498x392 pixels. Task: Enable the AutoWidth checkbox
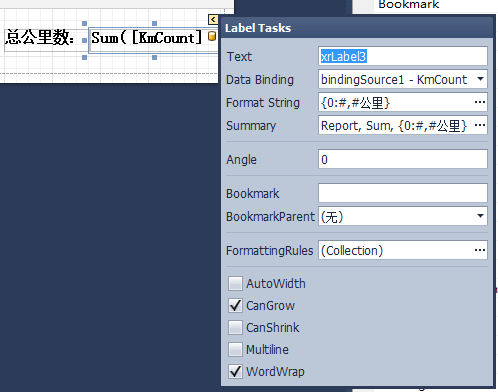click(x=235, y=283)
